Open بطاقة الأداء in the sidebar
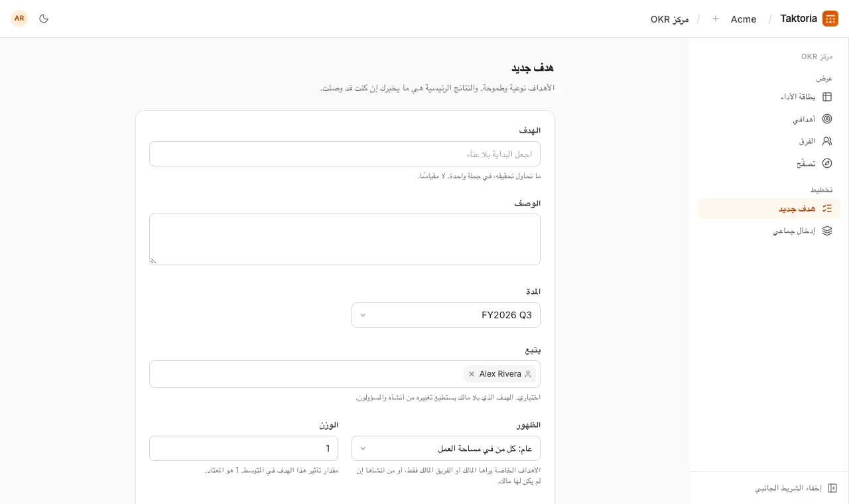The image size is (849, 504). 769,97
